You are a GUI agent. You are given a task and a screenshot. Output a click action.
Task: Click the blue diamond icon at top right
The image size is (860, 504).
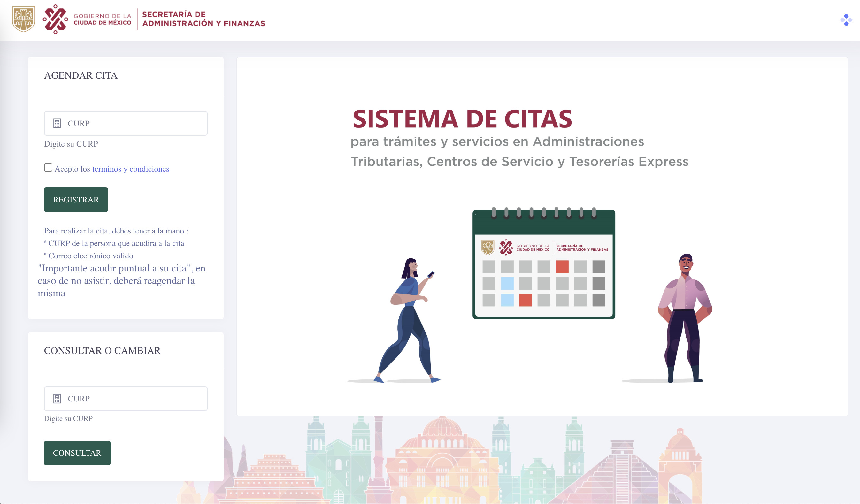tap(846, 20)
